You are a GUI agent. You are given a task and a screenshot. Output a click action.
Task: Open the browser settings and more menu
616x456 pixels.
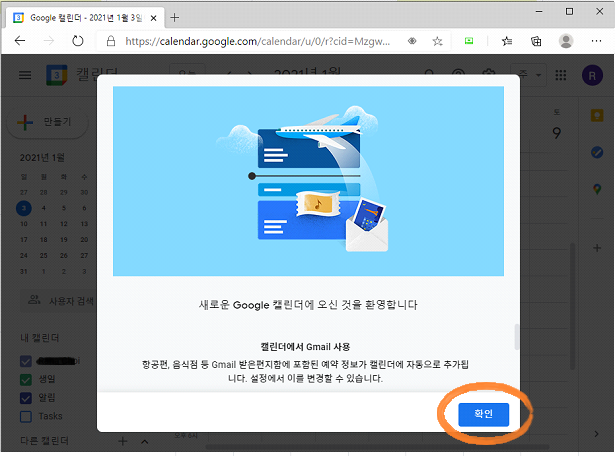pos(596,41)
